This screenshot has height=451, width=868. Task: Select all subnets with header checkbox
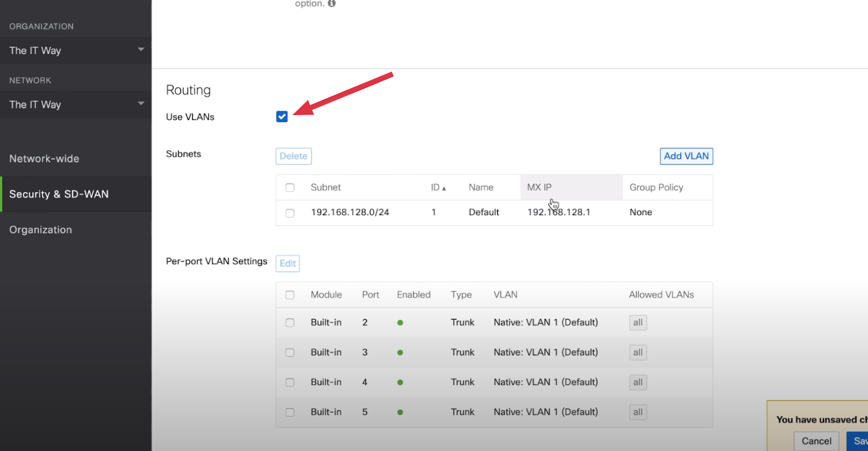point(290,188)
